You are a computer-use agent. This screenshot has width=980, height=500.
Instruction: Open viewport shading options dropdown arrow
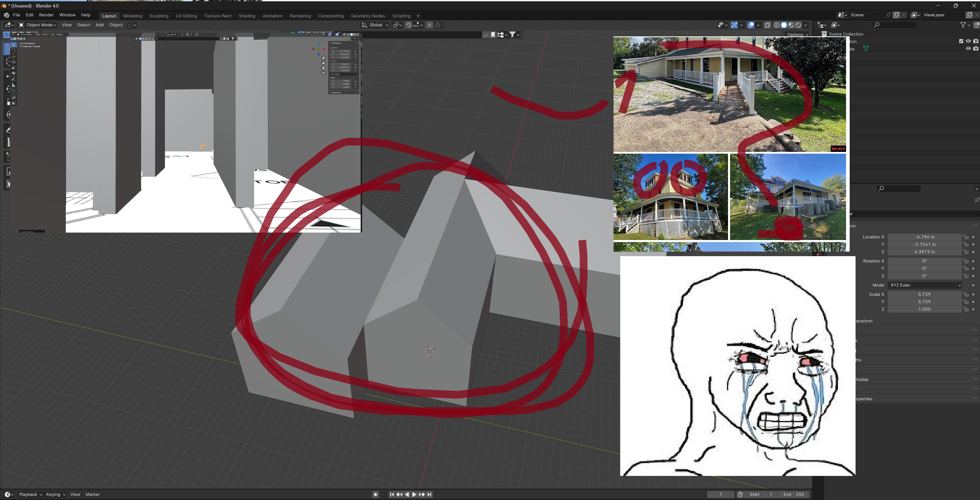coord(806,25)
